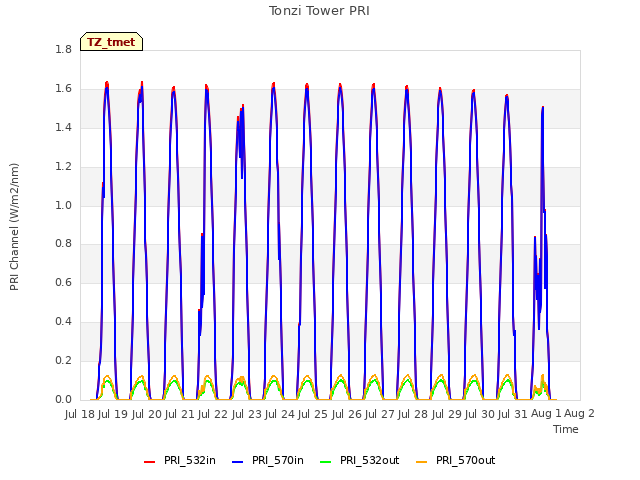This screenshot has width=640, height=480.
Task: Click the Jul 20 x-axis tick label
Action: click(x=147, y=414)
